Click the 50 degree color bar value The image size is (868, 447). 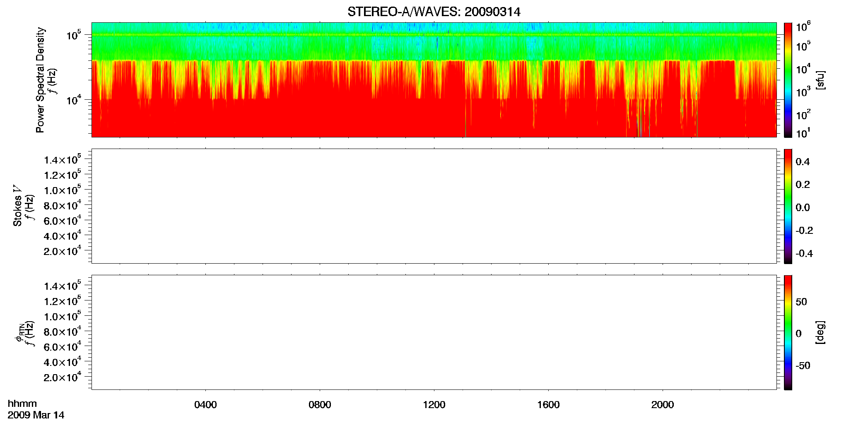point(801,302)
